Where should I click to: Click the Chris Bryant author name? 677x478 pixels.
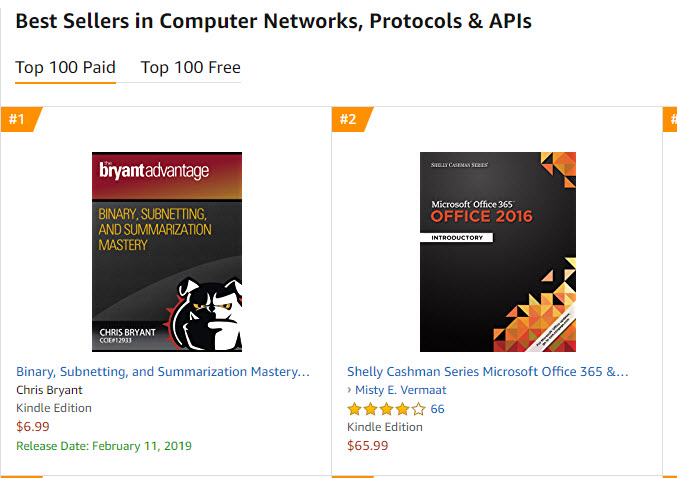49,390
